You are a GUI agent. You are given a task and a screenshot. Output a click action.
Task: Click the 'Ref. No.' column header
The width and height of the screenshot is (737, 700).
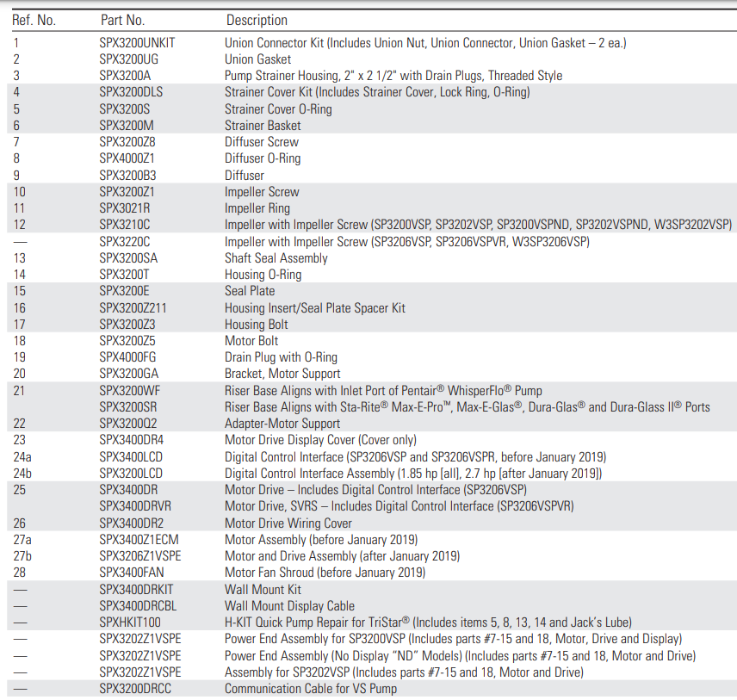[34, 20]
